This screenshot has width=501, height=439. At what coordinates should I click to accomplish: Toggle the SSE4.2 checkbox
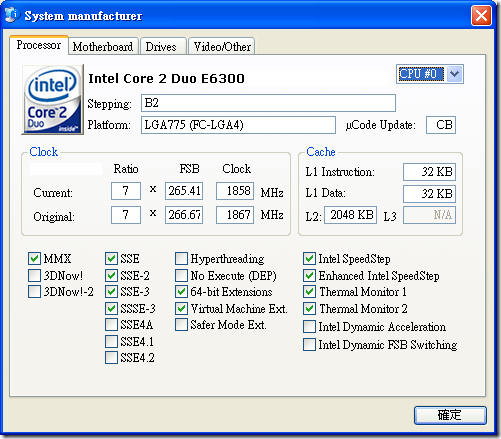coord(111,358)
